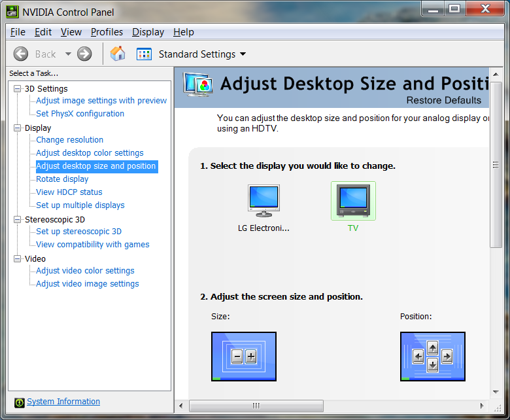Open the Home page icon
The image size is (510, 420).
(x=118, y=54)
